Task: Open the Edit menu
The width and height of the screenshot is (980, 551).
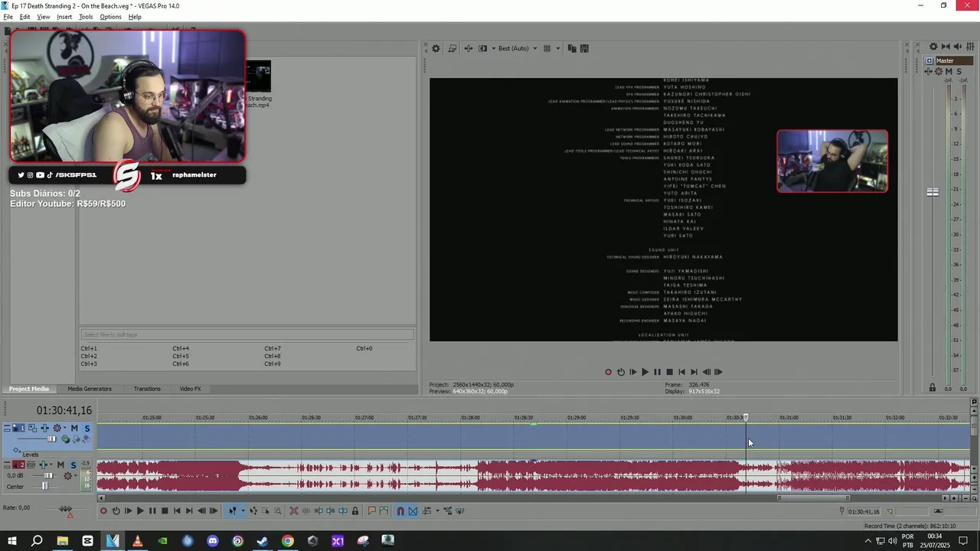Action: [x=25, y=17]
